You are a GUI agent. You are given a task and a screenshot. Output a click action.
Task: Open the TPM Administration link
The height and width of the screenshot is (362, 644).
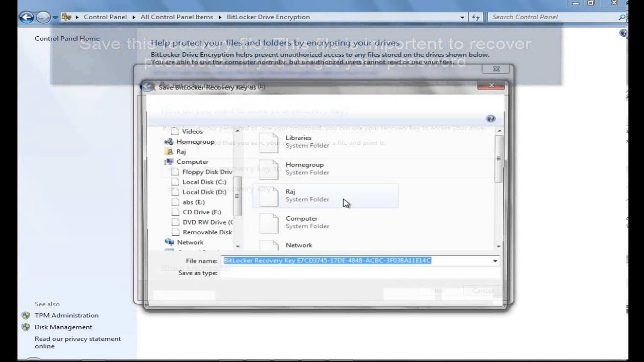pos(66,315)
